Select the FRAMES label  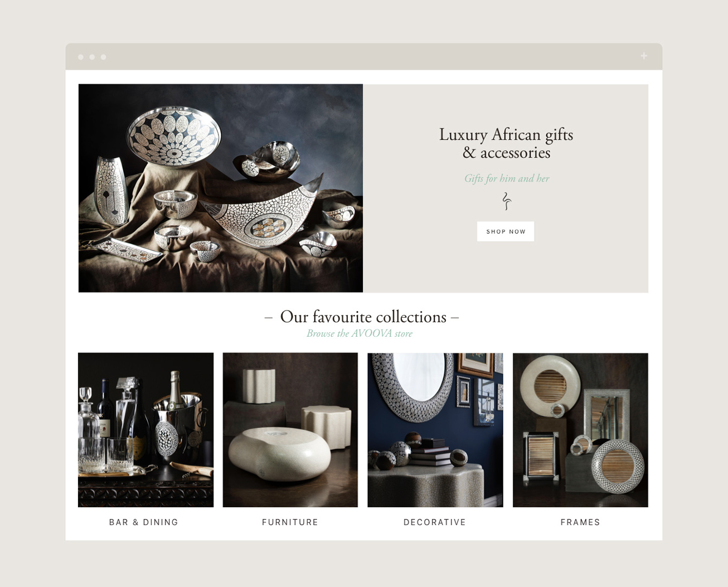580,522
